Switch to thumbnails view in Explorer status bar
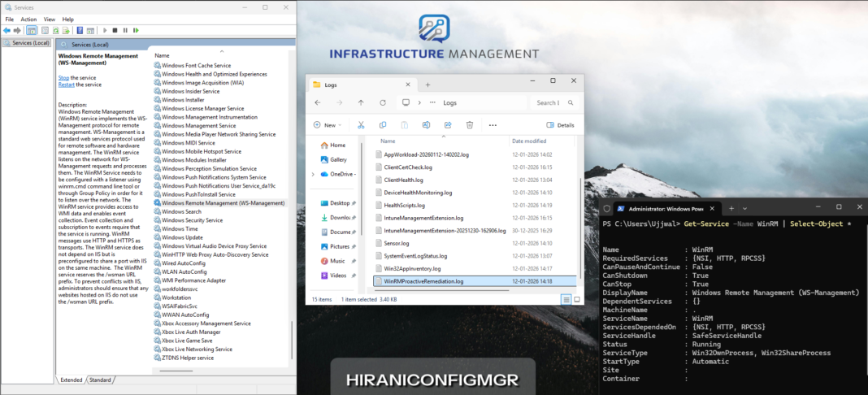868x395 pixels. click(576, 299)
